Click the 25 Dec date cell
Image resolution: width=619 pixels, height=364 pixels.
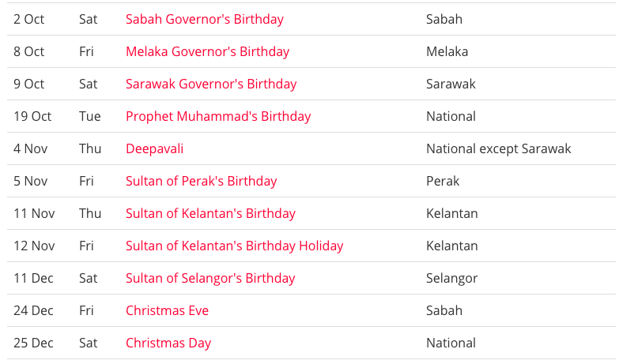click(33, 343)
